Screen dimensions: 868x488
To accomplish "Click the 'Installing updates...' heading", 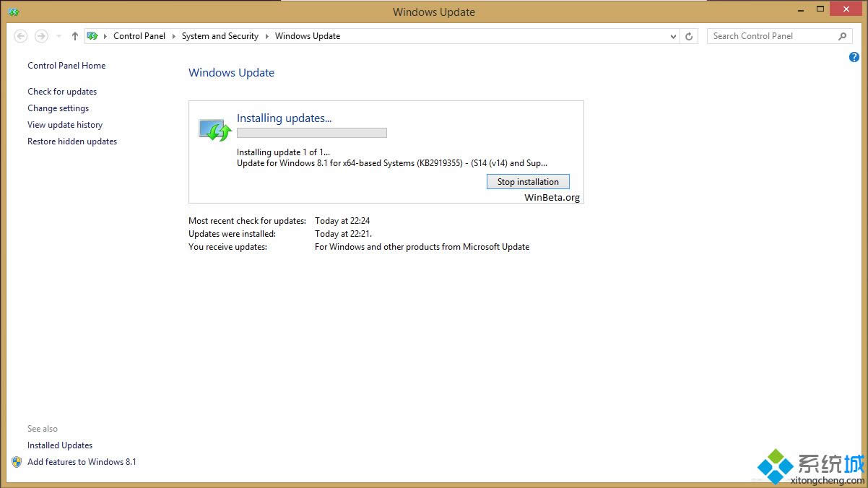I will (x=284, y=118).
